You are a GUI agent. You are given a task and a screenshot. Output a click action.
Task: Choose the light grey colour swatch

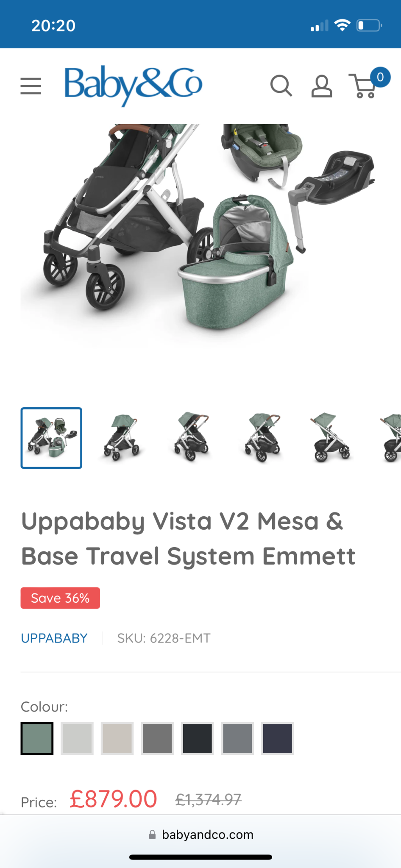pos(77,738)
